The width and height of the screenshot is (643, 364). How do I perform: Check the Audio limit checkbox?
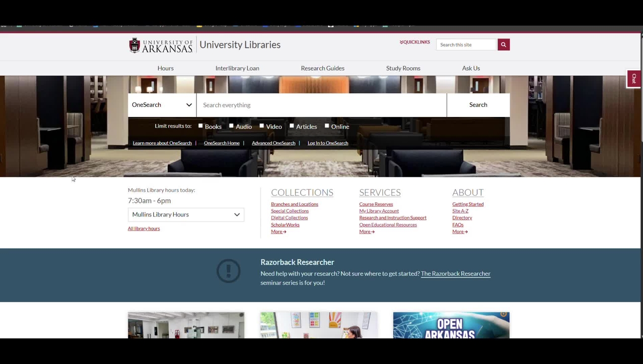pyautogui.click(x=231, y=126)
